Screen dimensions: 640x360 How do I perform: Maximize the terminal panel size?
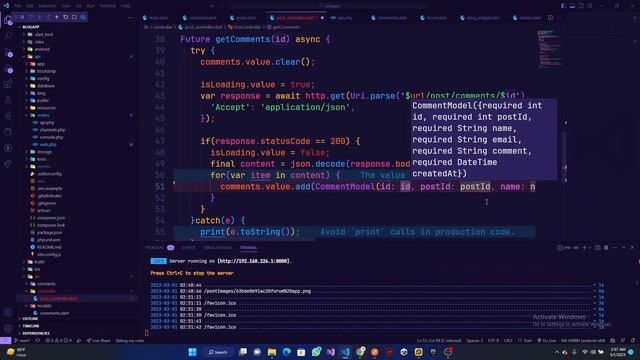623,247
